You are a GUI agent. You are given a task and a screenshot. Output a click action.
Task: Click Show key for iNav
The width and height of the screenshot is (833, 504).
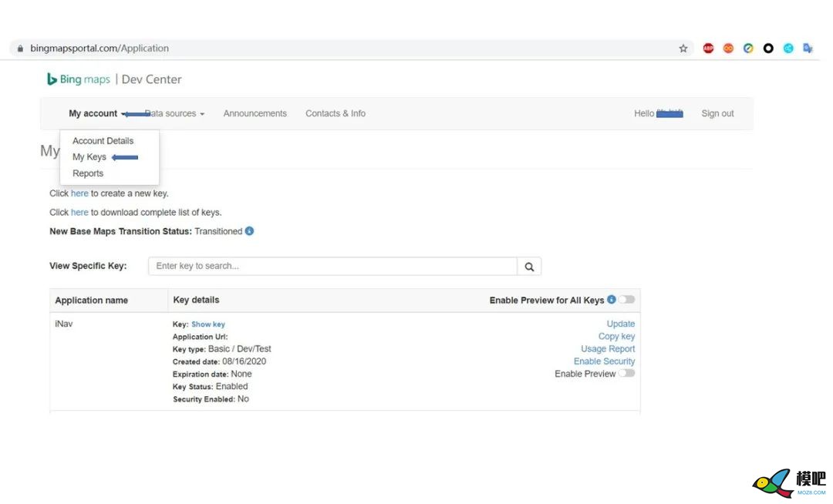(x=208, y=324)
